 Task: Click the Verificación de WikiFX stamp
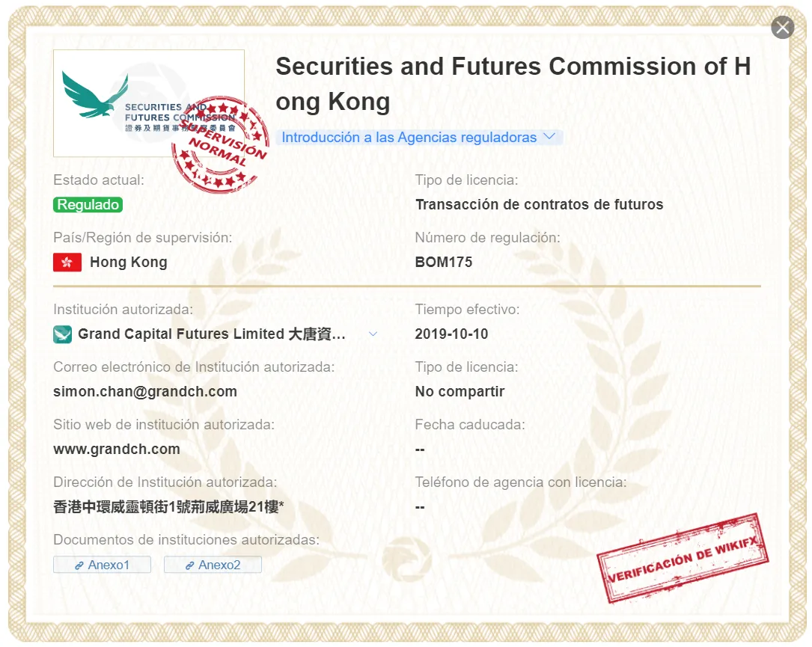click(683, 558)
